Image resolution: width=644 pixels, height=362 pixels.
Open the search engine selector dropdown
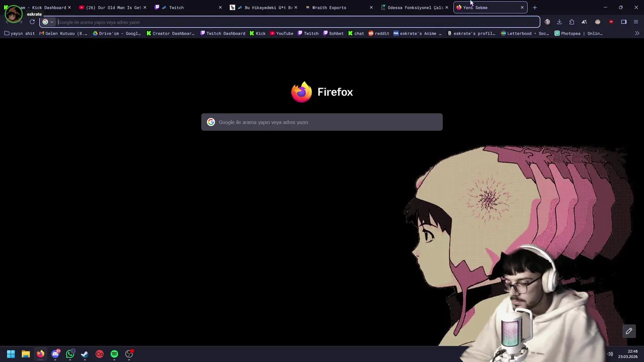point(48,22)
